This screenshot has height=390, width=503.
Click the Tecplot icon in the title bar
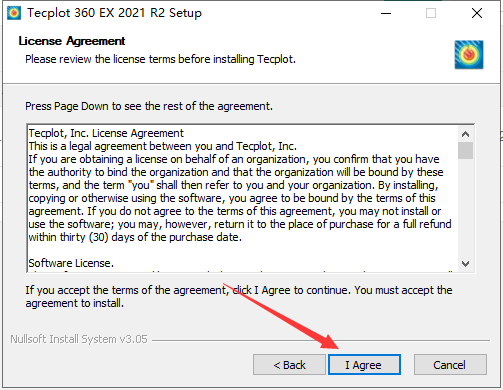coord(14,13)
